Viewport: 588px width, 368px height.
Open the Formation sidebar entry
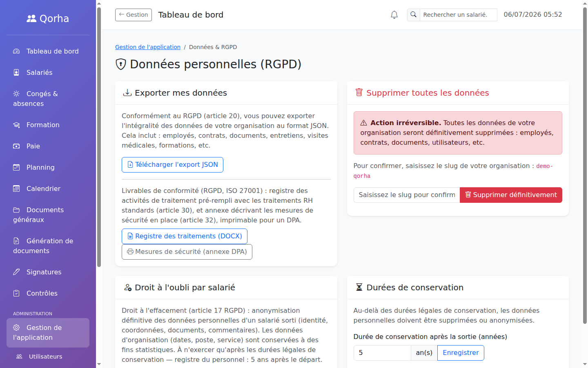(x=48, y=125)
